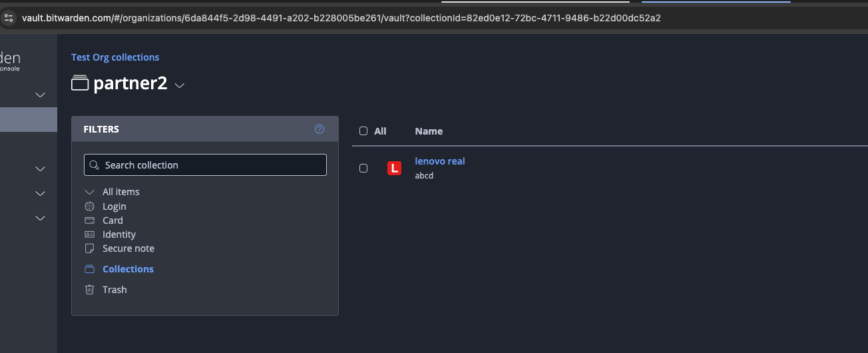Click the Trash bin icon

pos(90,290)
